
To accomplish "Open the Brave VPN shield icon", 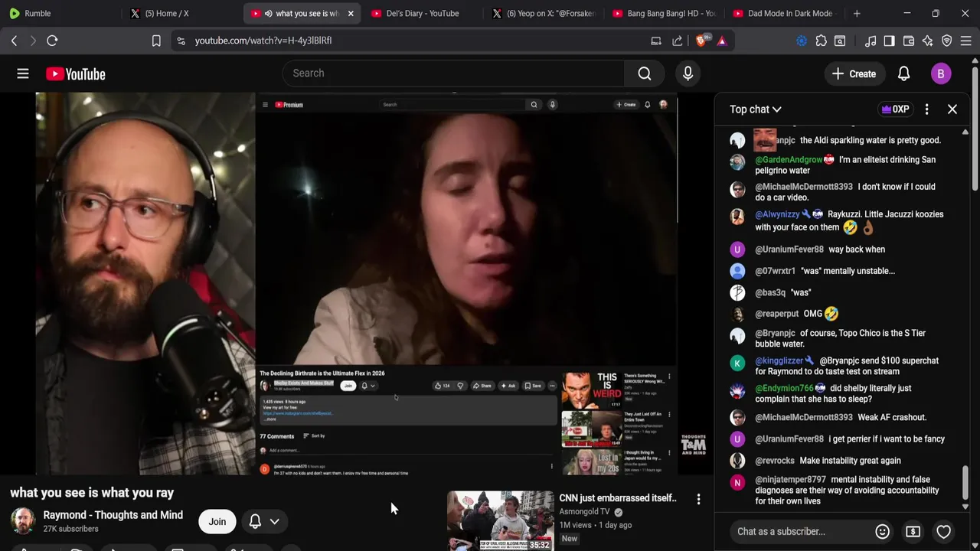I will pyautogui.click(x=946, y=41).
